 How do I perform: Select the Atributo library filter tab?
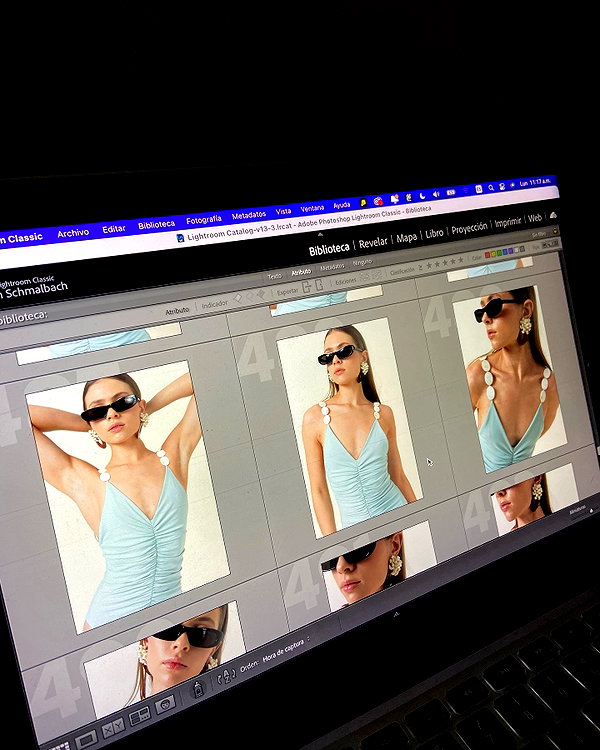coord(301,272)
